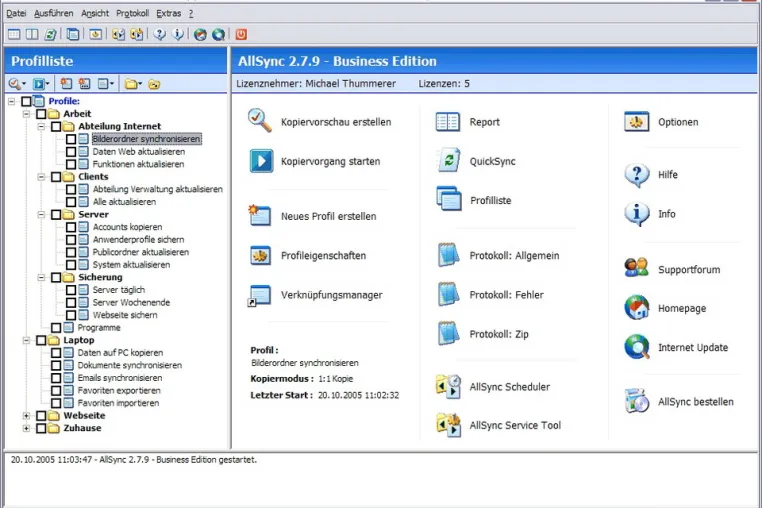Click the new-profile-with-dots icon in the Profilliste toolbar

click(x=85, y=84)
